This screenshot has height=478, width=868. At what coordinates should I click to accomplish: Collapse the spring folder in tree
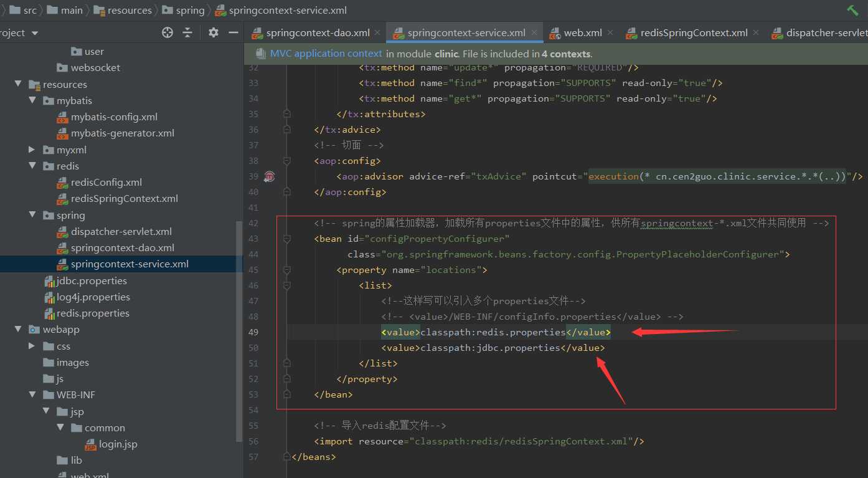[x=32, y=215]
